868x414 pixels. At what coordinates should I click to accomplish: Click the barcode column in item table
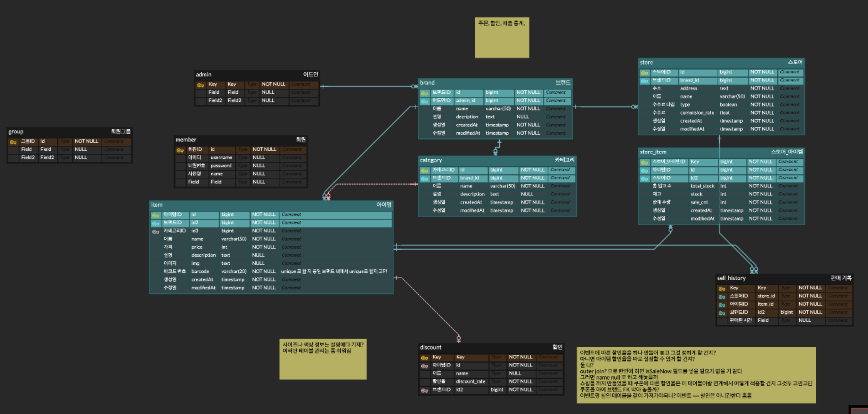[x=200, y=272]
